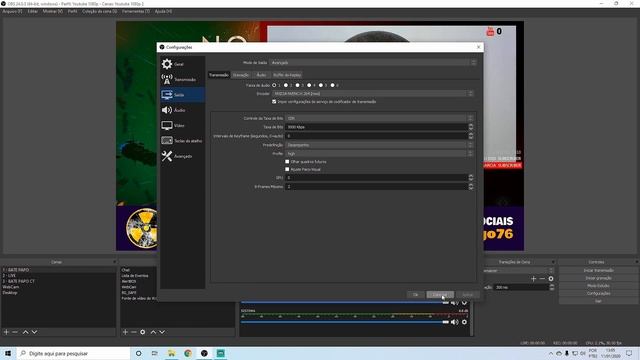Image resolution: width=640 pixels, height=360 pixels.
Task: Open scene transition type dropdown
Action: pyautogui.click(x=518, y=271)
